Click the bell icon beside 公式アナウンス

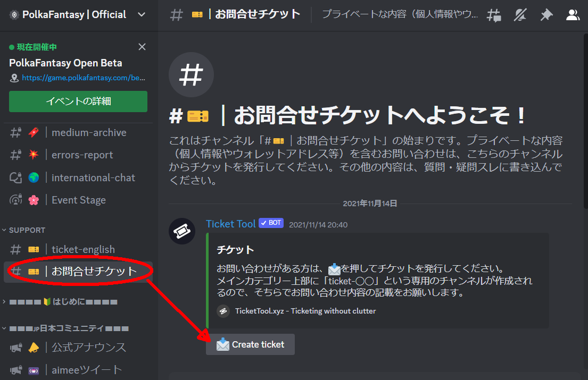34,348
